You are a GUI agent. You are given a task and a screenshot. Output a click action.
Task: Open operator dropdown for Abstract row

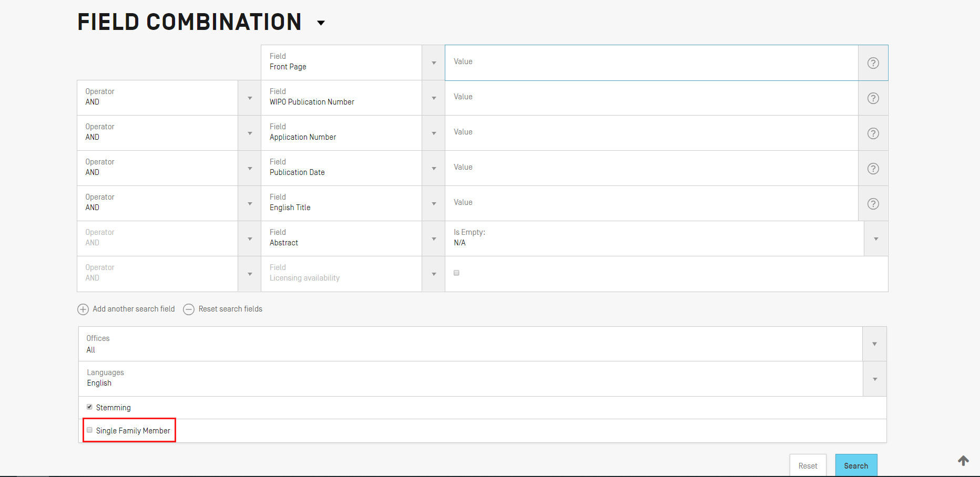250,239
